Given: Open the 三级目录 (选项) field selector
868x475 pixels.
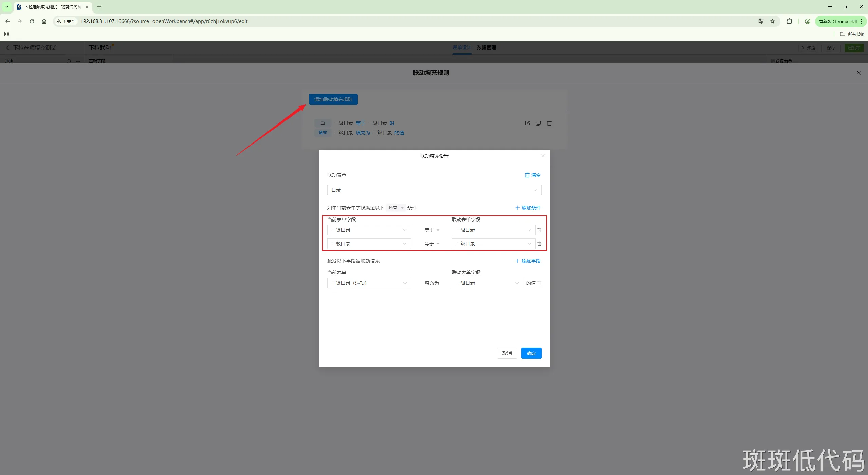Looking at the screenshot, I should [369, 283].
